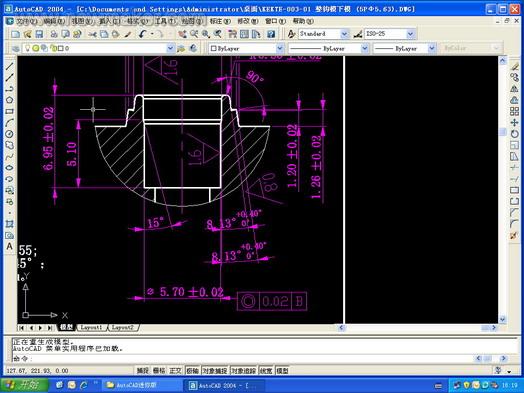This screenshot has height=393, width=524.
Task: Click the last-tab navigation arrow button
Action: pyautogui.click(x=50, y=328)
